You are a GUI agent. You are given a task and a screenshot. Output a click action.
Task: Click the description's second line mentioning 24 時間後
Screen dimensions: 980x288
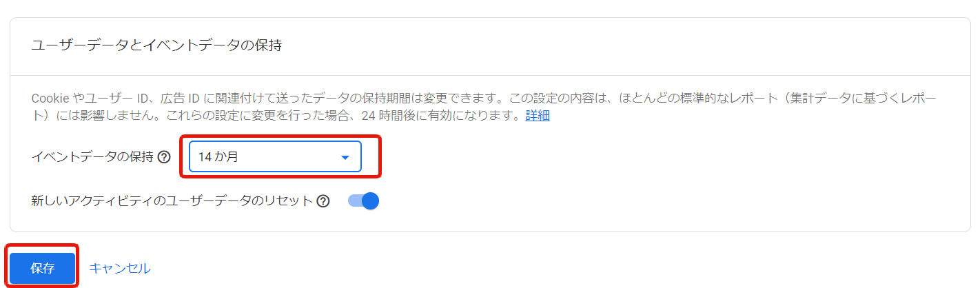tap(291, 116)
